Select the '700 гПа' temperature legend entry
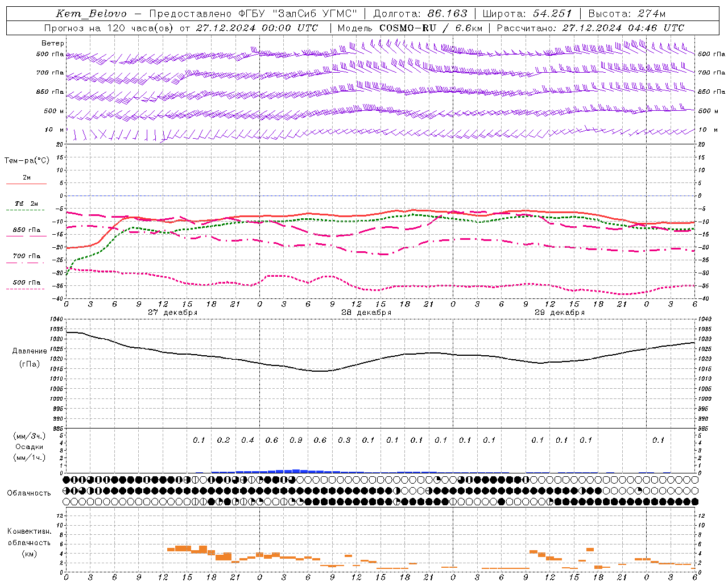Viewport: 728px width, 582px height. pos(27,256)
